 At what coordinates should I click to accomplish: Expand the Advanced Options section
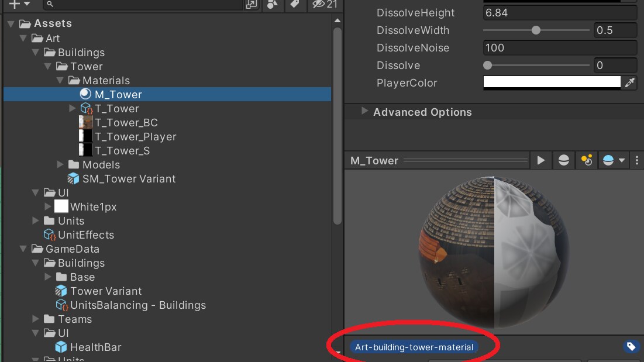click(365, 112)
